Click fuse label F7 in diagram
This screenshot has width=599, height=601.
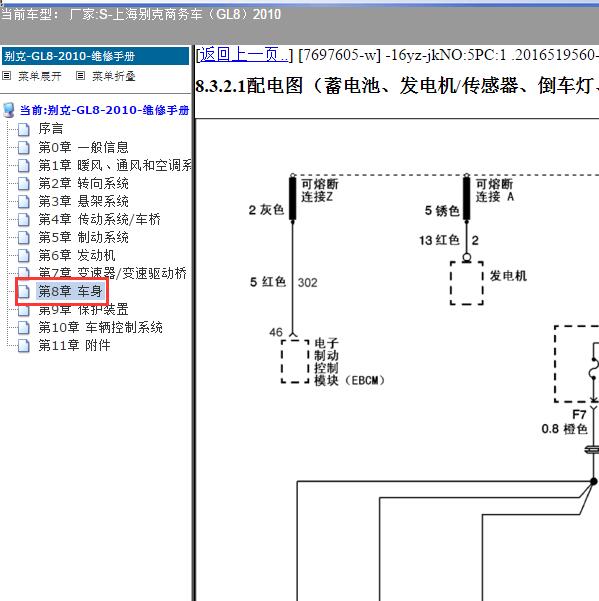point(579,414)
